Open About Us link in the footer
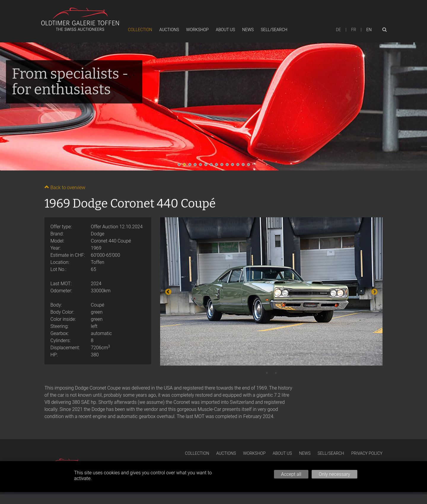This screenshot has height=504, width=427. pyautogui.click(x=282, y=453)
